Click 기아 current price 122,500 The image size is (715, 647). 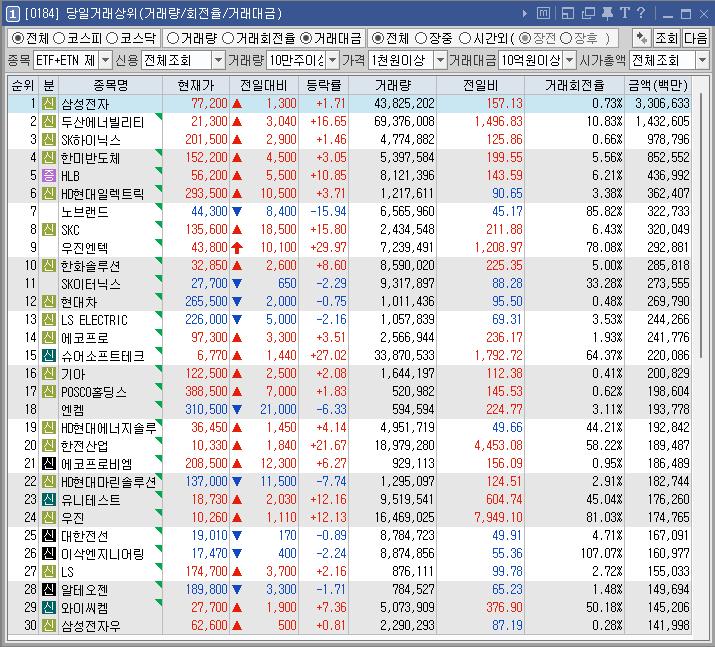(x=206, y=373)
